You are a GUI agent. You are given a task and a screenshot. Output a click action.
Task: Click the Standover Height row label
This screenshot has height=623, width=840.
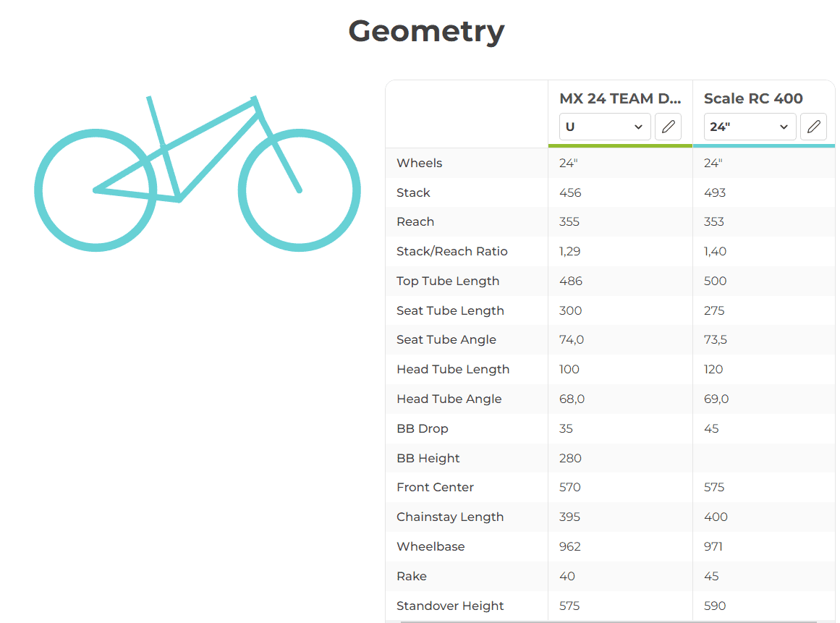click(x=450, y=606)
